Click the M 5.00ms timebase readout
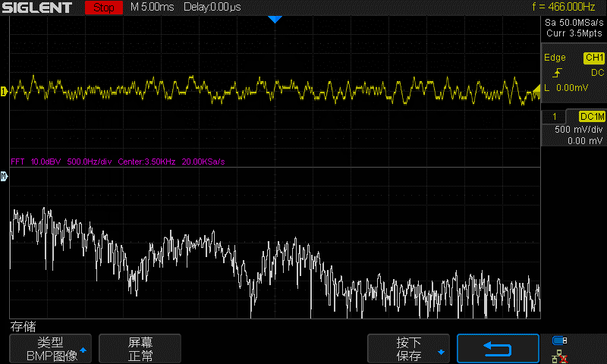This screenshot has width=607, height=364. (152, 8)
